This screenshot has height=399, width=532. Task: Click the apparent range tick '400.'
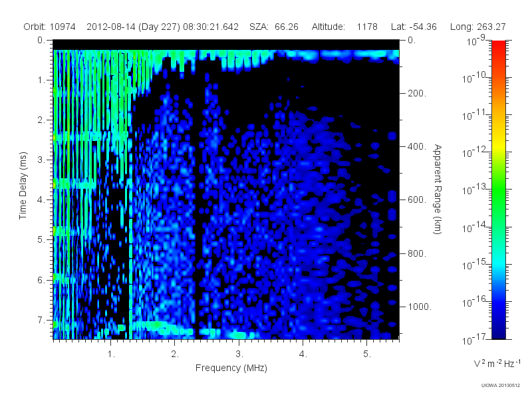tap(417, 146)
